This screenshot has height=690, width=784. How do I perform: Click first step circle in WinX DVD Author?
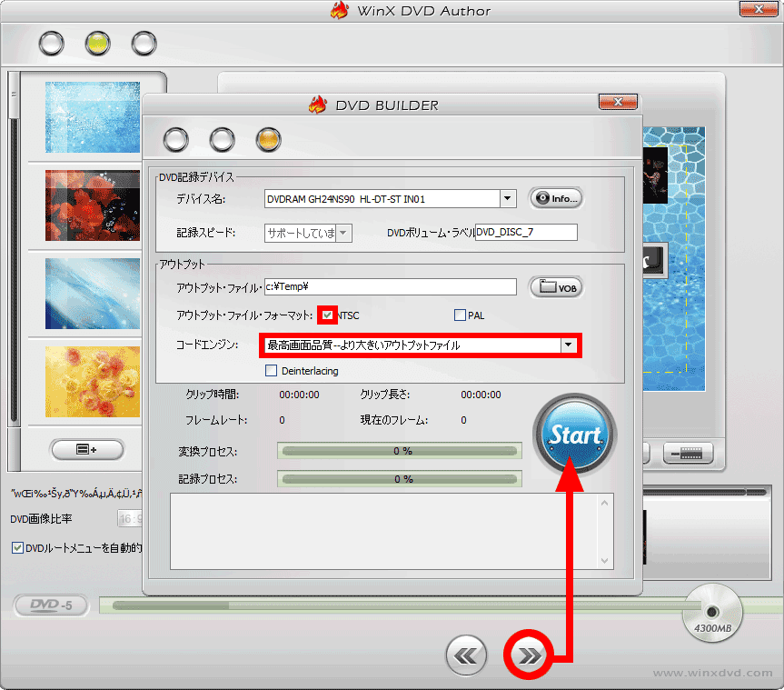pos(52,44)
